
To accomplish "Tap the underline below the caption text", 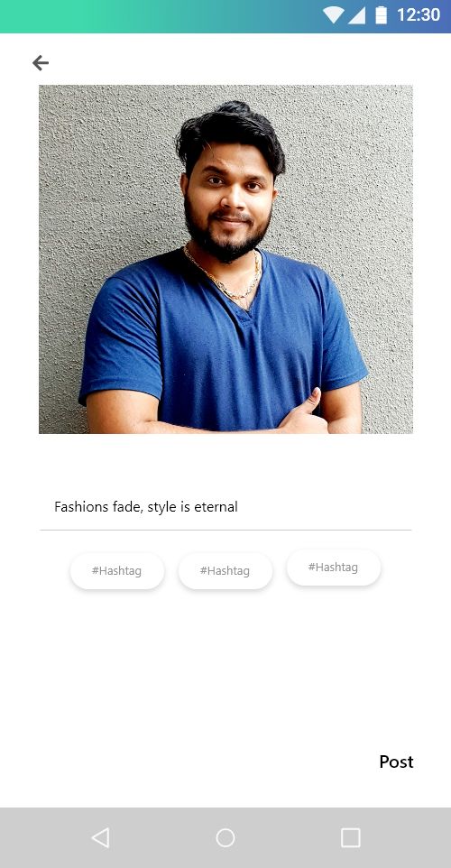I will [x=225, y=531].
